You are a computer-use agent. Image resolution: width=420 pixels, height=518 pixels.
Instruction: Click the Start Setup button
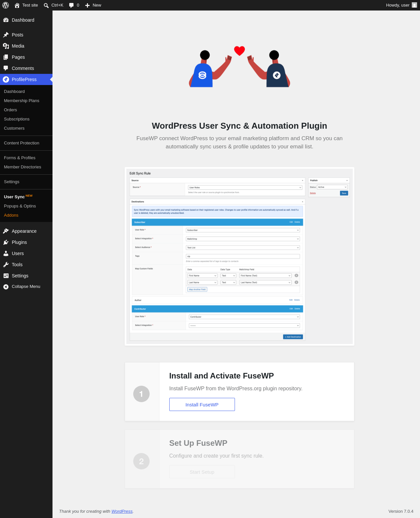[202, 472]
